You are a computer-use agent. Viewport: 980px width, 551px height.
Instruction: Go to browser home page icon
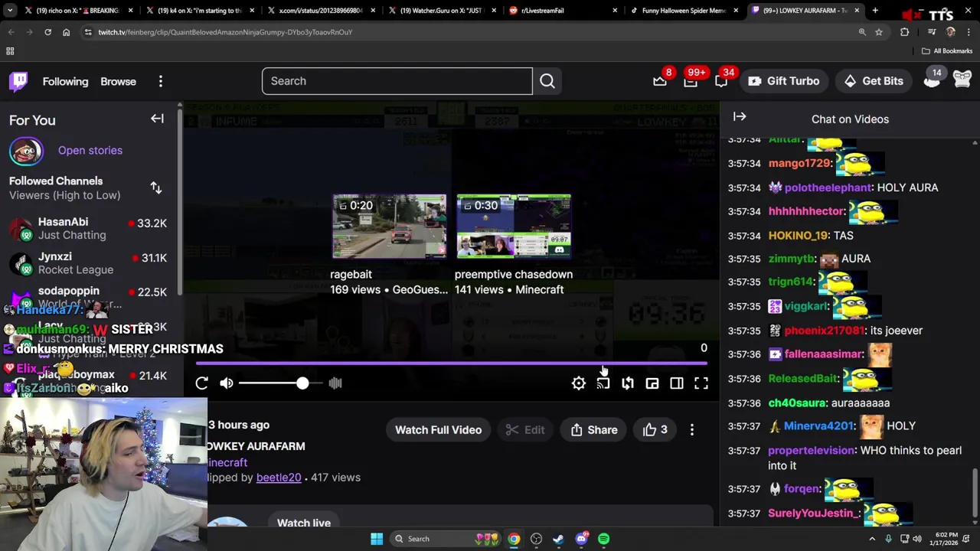coord(66,32)
